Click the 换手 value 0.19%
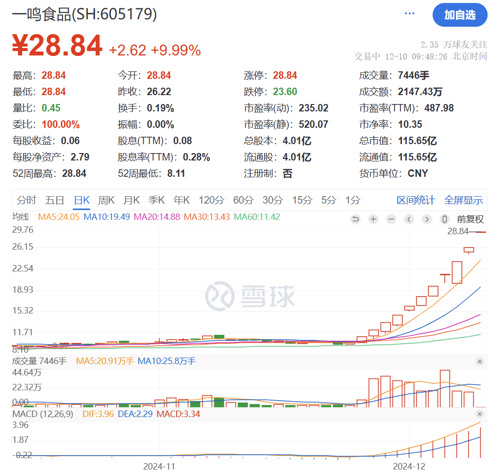 (x=160, y=108)
